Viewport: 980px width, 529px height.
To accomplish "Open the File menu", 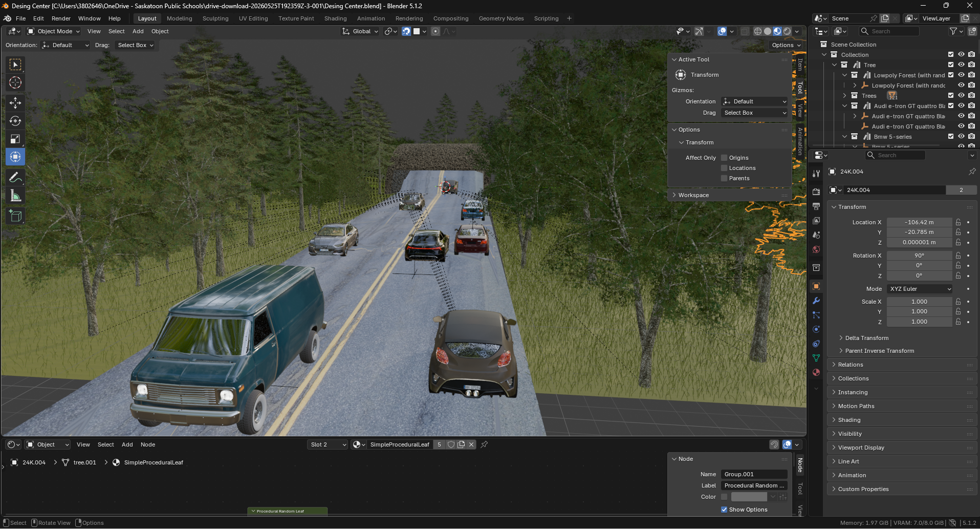I will [x=20, y=18].
